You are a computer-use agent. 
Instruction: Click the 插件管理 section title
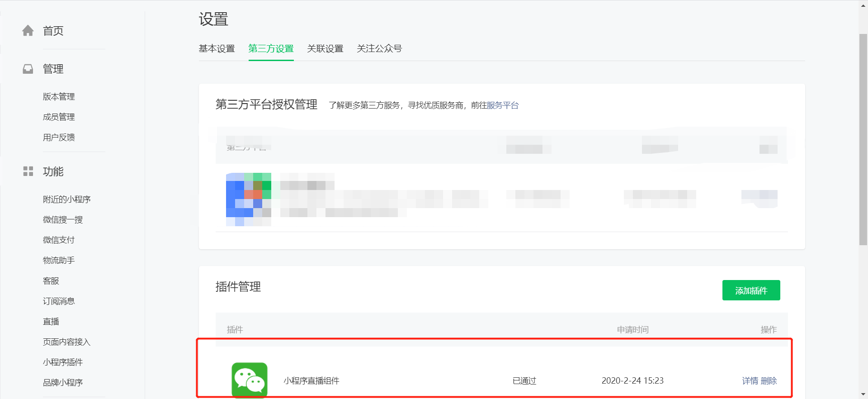238,287
